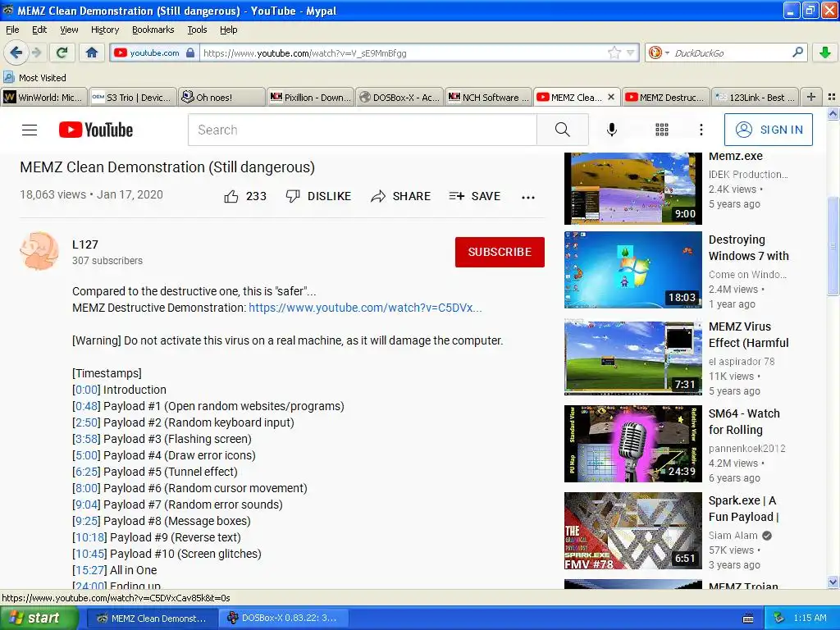Click the Most Visited bookmarks button
840x630 pixels.
(34, 78)
